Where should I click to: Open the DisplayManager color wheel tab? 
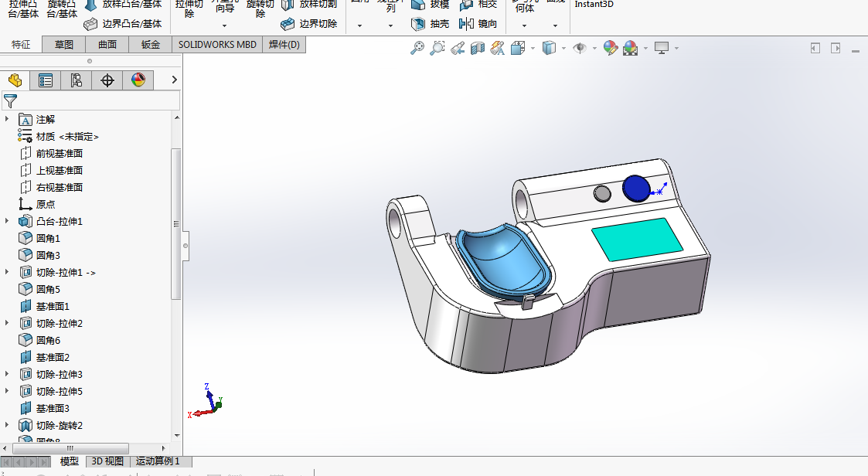point(138,80)
